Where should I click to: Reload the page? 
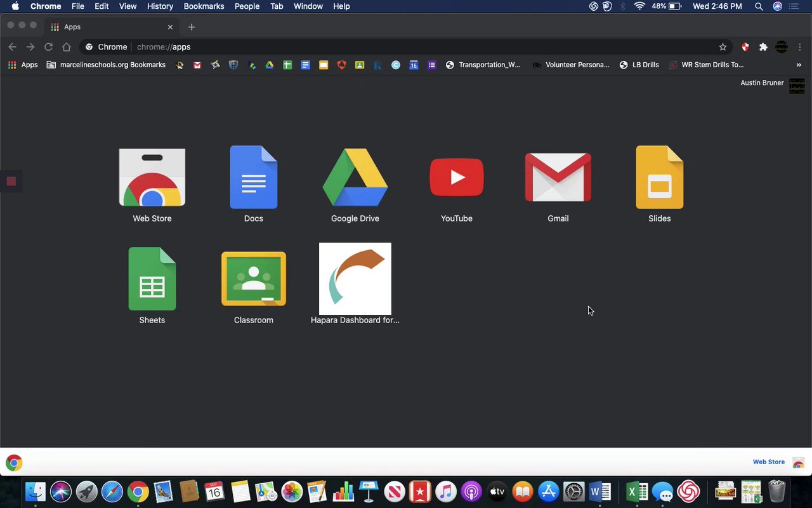[48, 47]
